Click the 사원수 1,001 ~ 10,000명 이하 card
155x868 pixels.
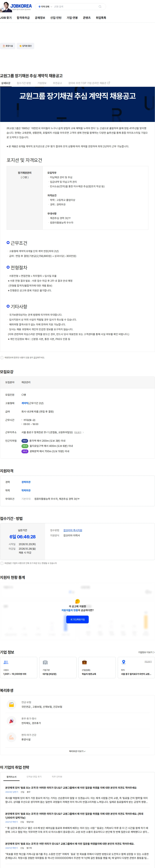click(19, 668)
